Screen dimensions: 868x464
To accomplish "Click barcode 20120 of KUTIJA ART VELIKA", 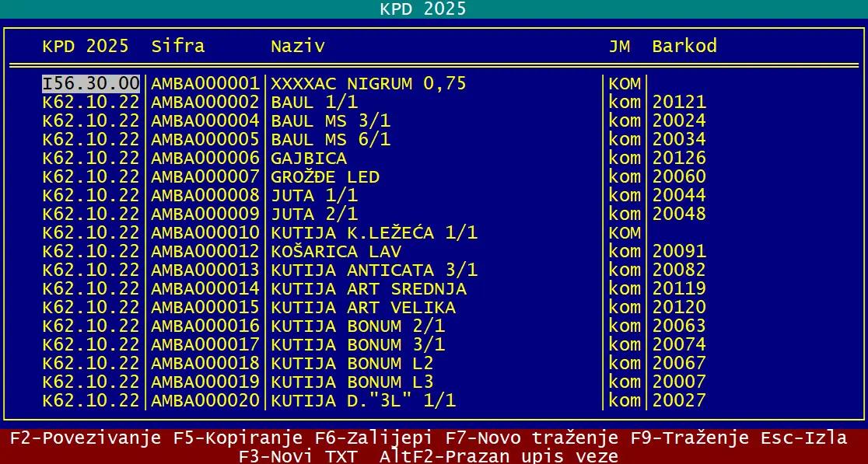I will (680, 307).
